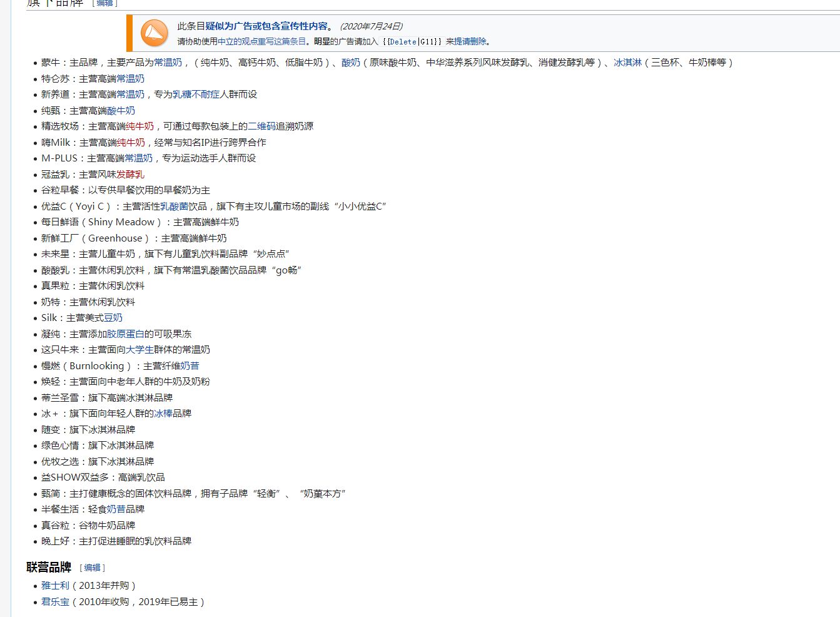Click the text 每日鲜语（Shiny Meadow）

[103, 222]
